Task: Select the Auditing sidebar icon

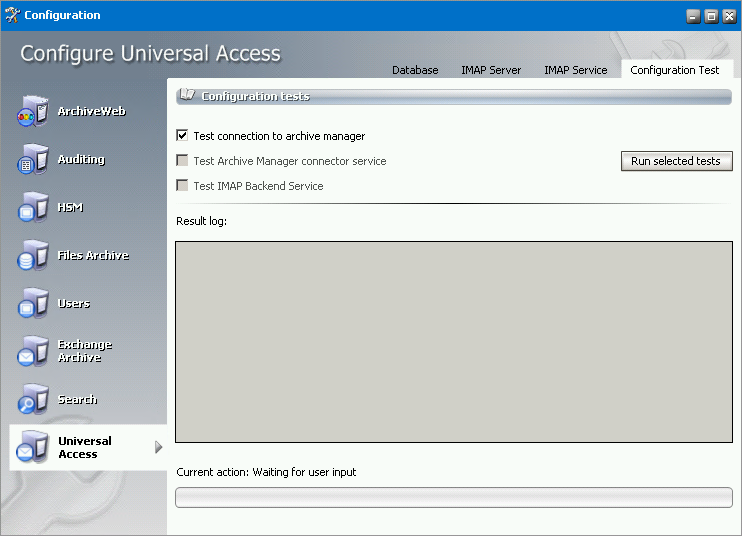Action: pyautogui.click(x=32, y=159)
